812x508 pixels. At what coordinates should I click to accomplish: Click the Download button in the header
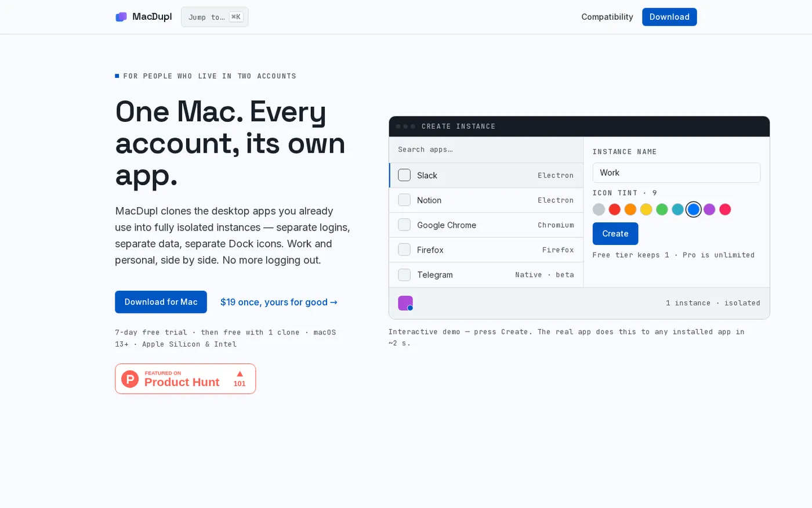669,17
